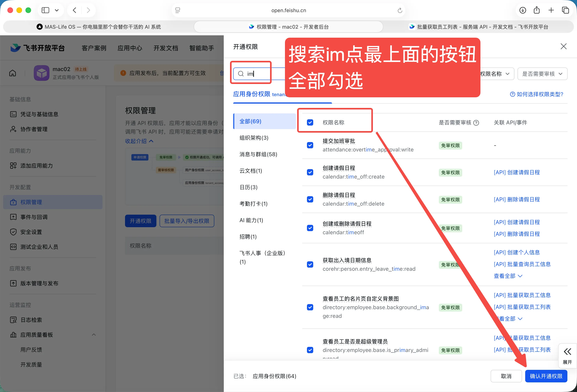Uncheck 获取出入境日期信息 checkbox
Screen dimensions: 577x392
[x=310, y=264]
